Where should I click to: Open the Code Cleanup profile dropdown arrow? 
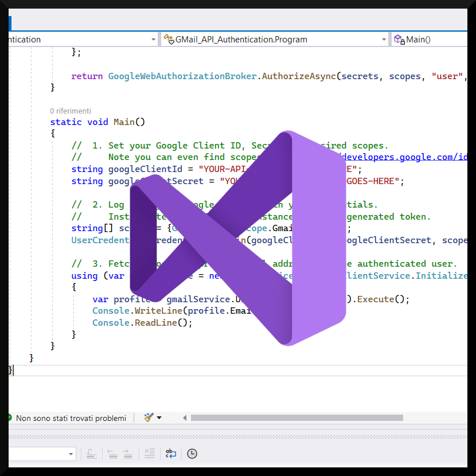[x=158, y=417]
